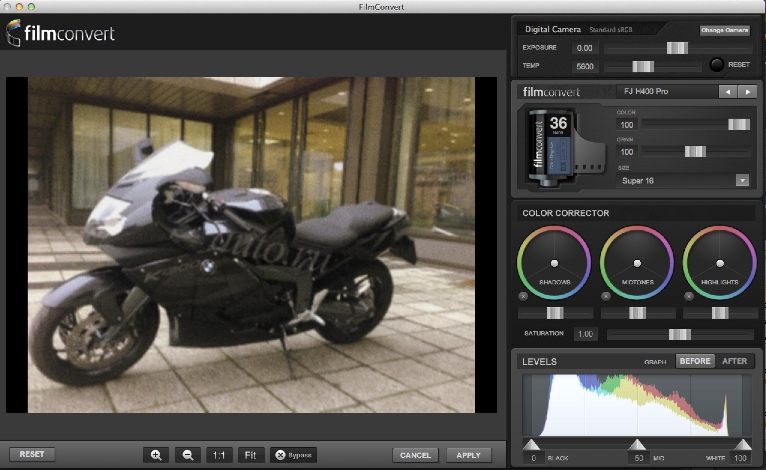766x470 pixels.
Task: Click the zoom in magnifier icon
Action: (x=156, y=455)
